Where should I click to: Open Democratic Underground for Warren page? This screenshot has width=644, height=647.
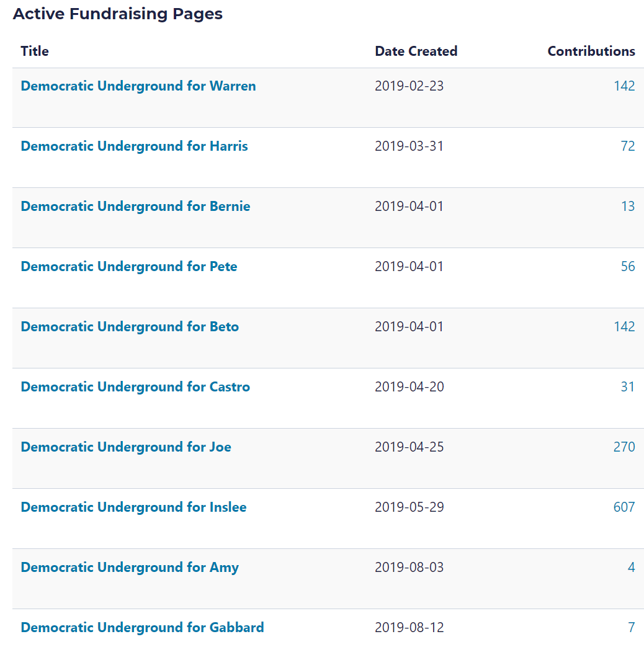(x=138, y=86)
